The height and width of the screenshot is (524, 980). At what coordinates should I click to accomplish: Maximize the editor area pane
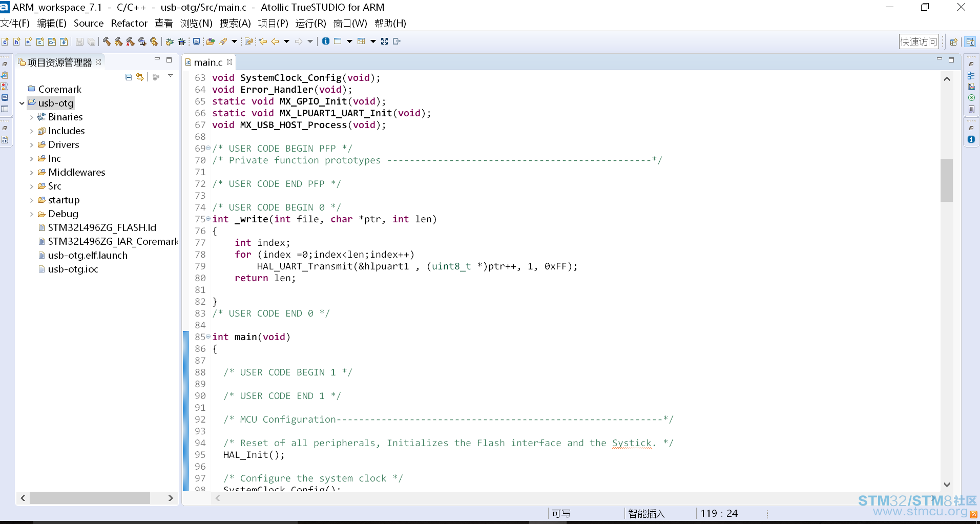pyautogui.click(x=951, y=60)
